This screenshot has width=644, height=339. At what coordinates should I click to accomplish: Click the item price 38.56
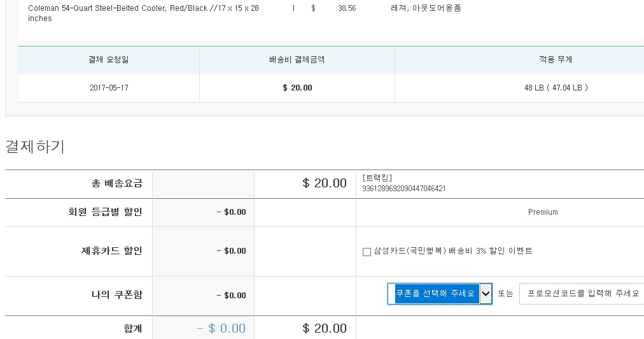[x=347, y=8]
